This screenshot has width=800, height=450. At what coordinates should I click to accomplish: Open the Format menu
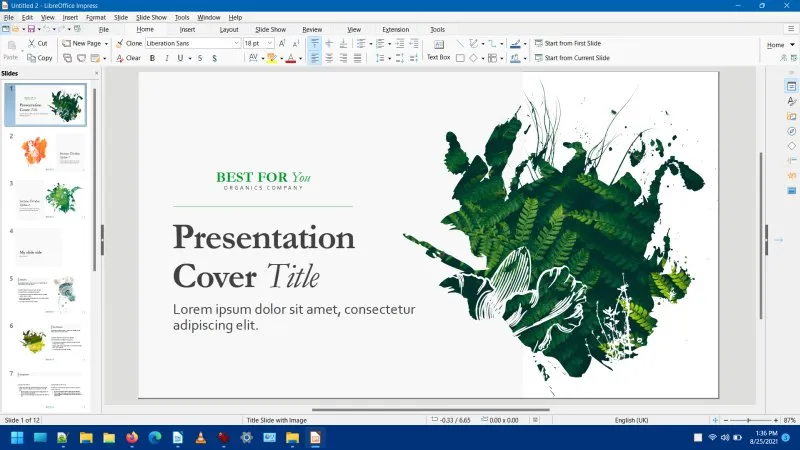96,17
